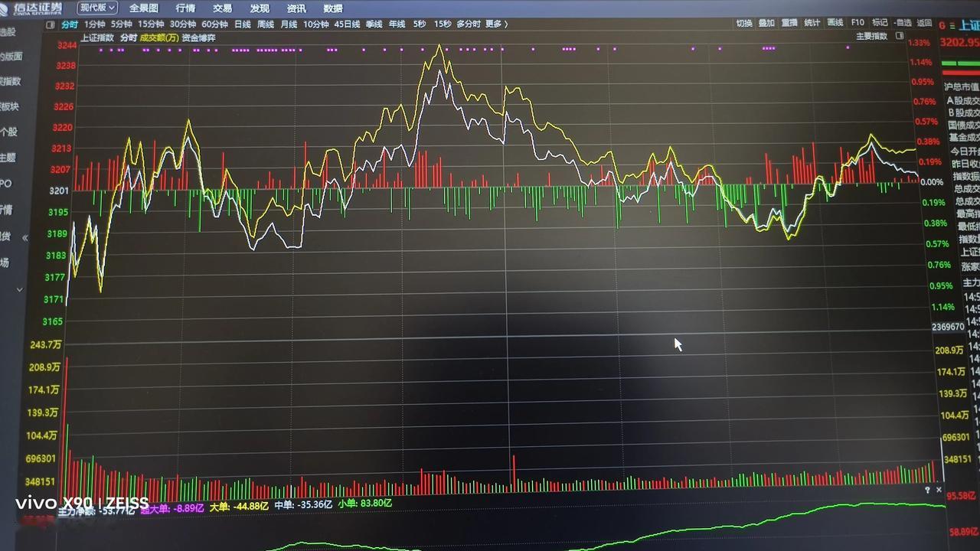The width and height of the screenshot is (980, 551).
Task: Switch to the 45日线 chart
Action: [347, 24]
